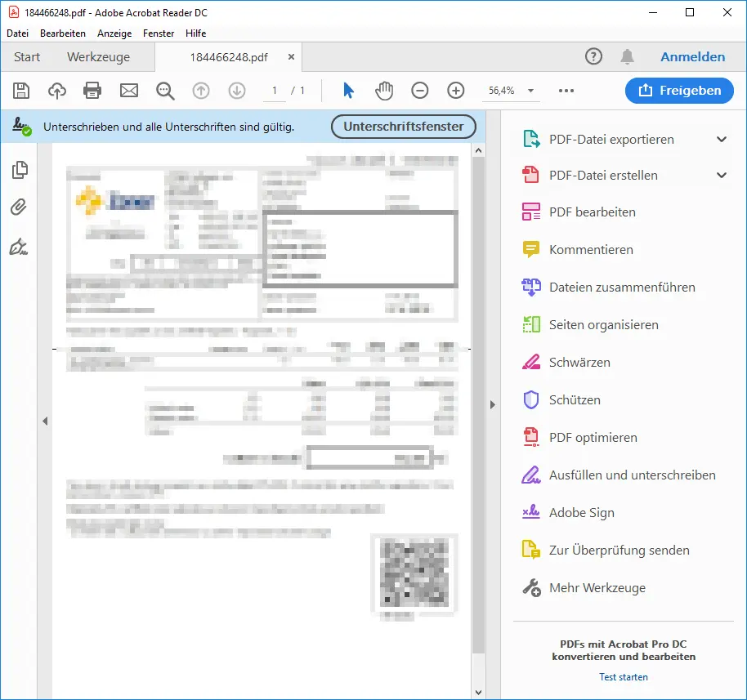Open page thumbnails panel icon

pos(20,170)
